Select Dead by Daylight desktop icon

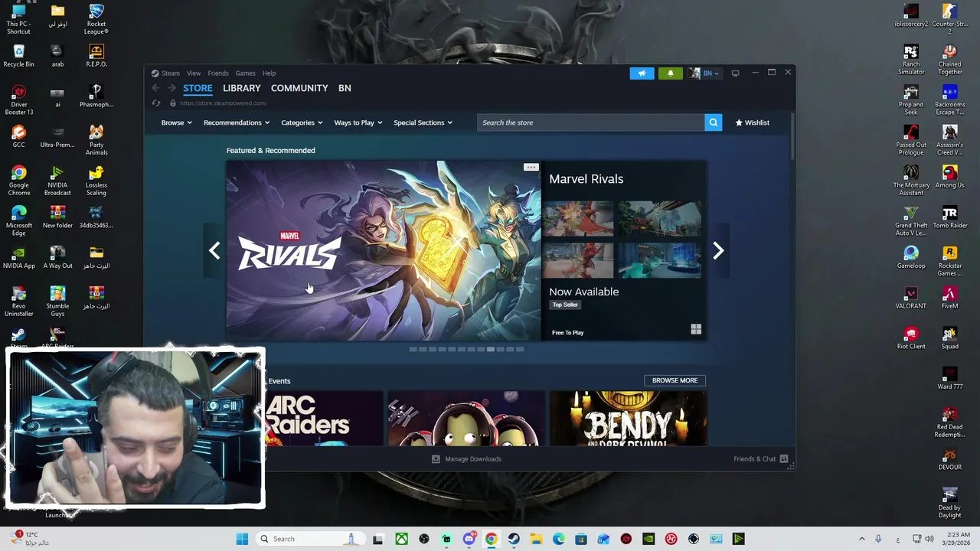coord(949,503)
